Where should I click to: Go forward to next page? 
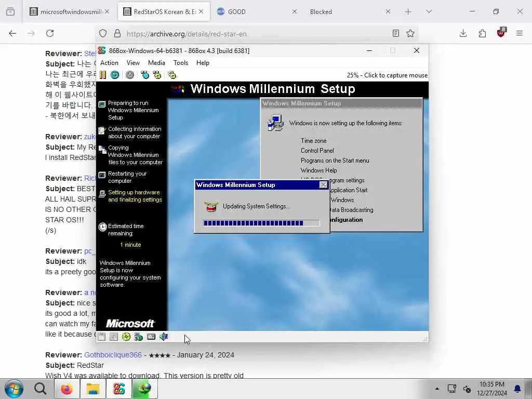pyautogui.click(x=31, y=33)
